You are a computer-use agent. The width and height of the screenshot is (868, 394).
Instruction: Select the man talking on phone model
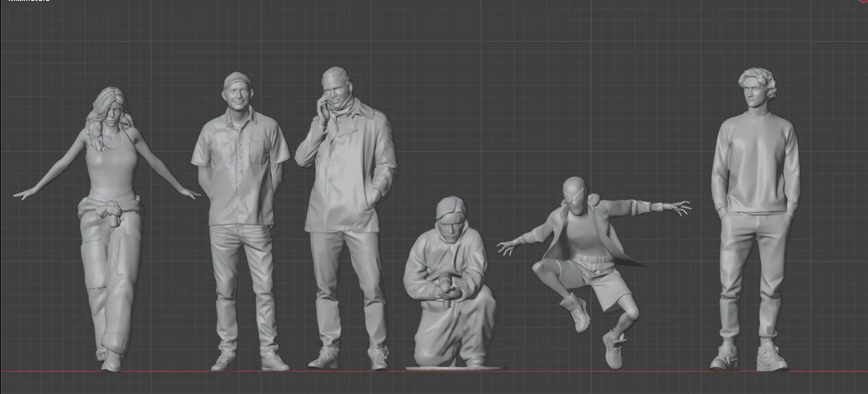pos(347,218)
